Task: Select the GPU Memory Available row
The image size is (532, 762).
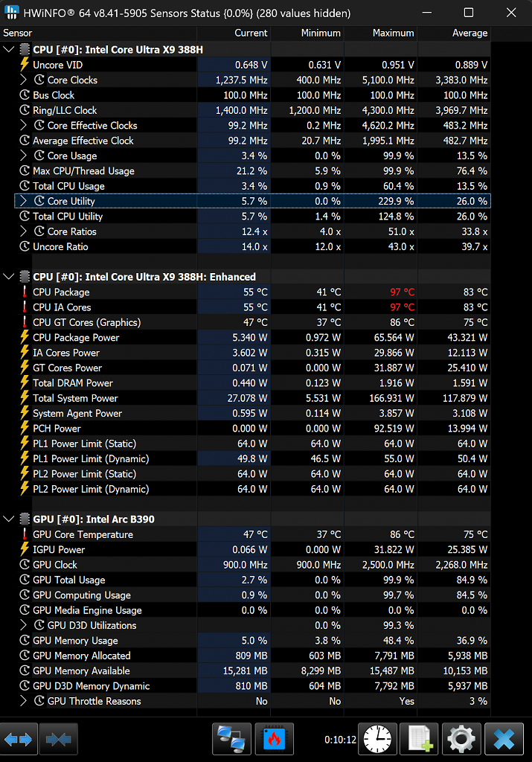Action: pos(253,671)
